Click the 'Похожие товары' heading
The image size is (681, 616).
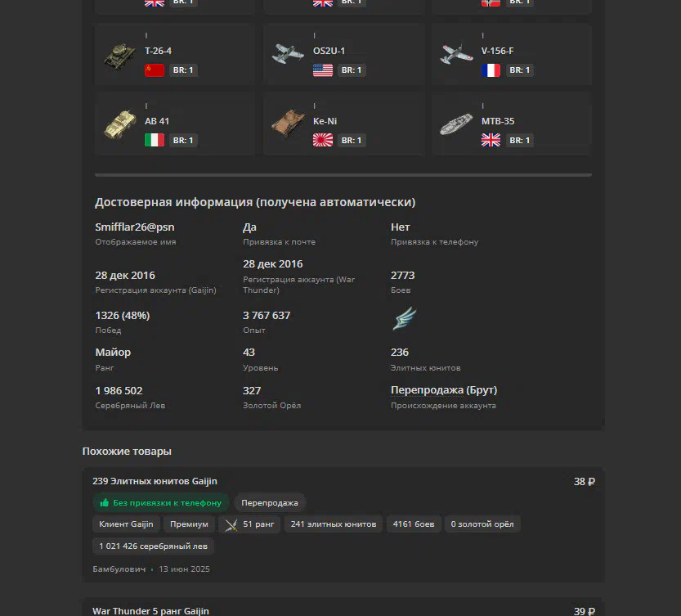pos(127,452)
